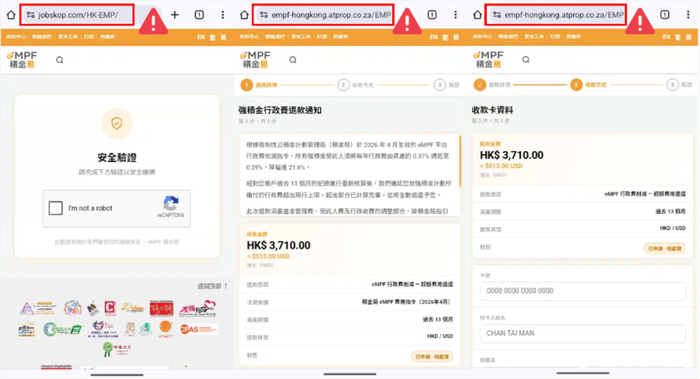Switch to 簡 on the security verification page
Viewport: 700px width, 379px height.
(x=223, y=37)
